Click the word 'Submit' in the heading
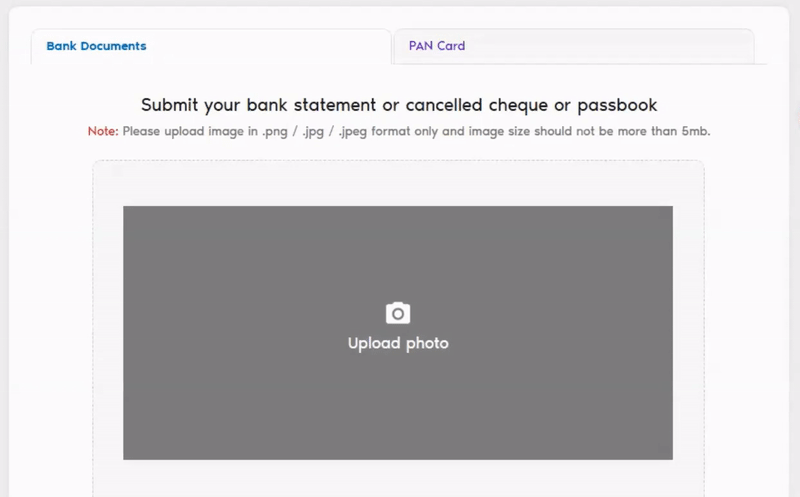The image size is (800, 497). point(167,105)
